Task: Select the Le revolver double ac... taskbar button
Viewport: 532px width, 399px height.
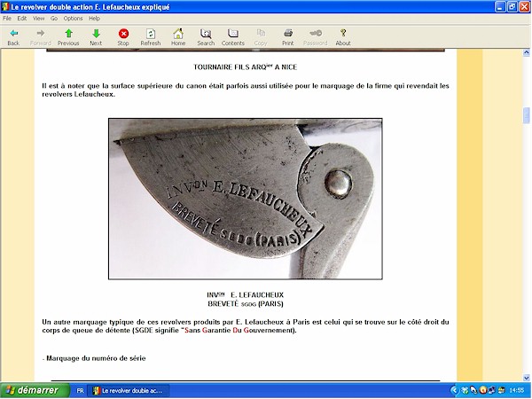Action: tap(129, 391)
